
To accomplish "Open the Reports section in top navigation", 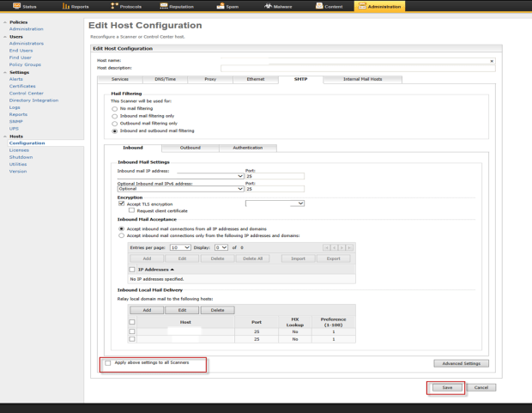I will (x=76, y=6).
